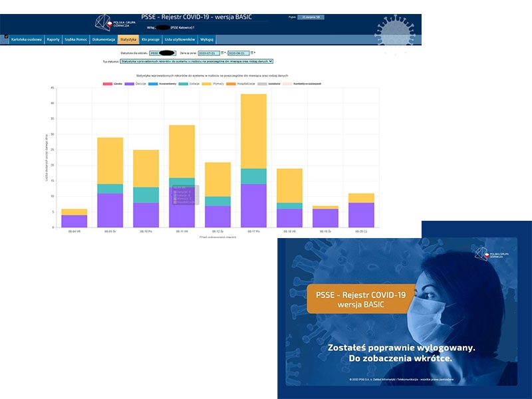Open the calendar icon beside the end date
The image size is (532, 399).
click(x=252, y=53)
